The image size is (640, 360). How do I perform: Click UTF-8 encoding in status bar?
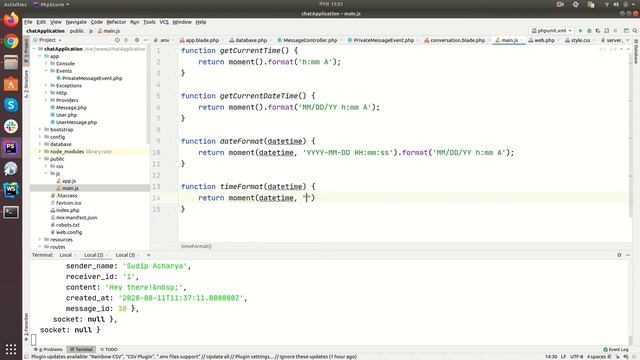click(576, 356)
